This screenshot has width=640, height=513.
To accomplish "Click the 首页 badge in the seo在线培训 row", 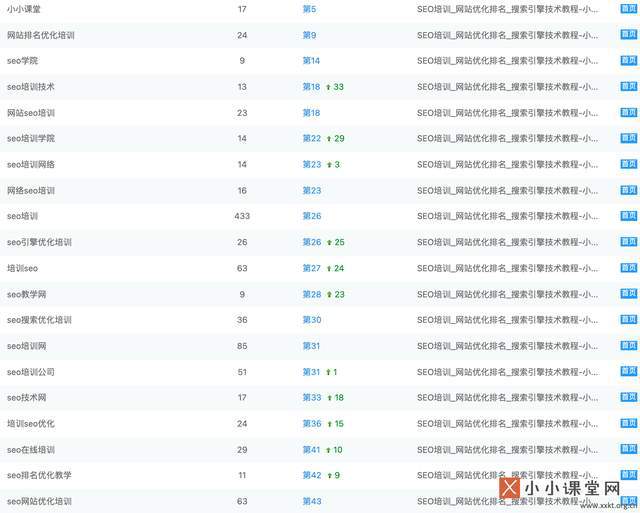I will coord(628,450).
